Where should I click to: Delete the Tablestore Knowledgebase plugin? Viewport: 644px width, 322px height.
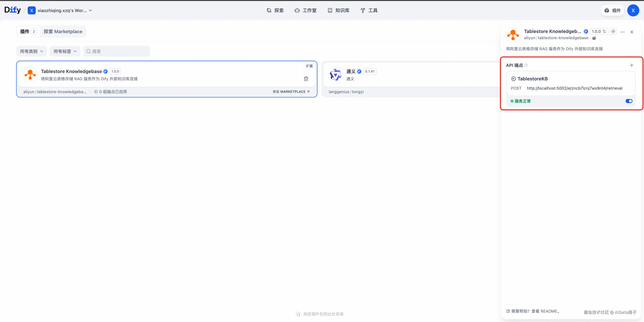tap(306, 79)
